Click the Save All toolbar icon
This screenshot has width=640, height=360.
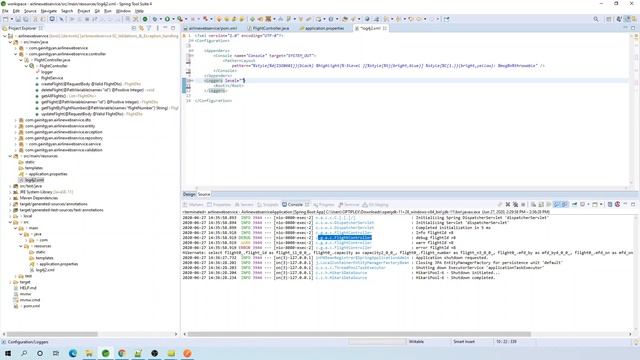pyautogui.click(x=26, y=19)
